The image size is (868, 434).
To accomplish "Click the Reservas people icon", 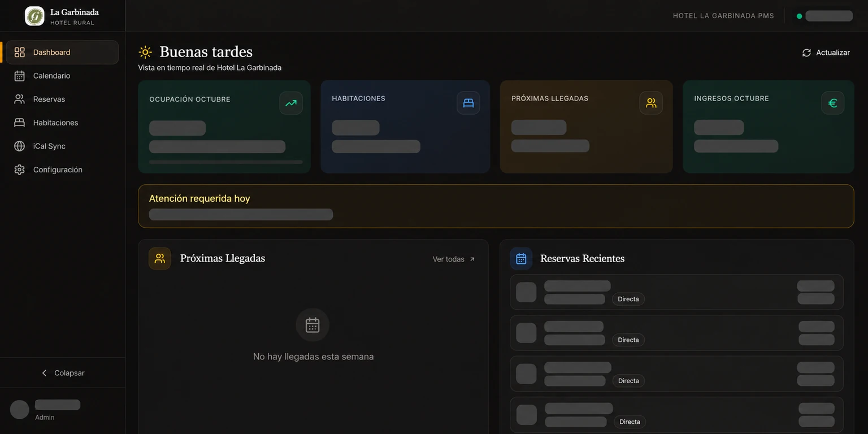I will pyautogui.click(x=20, y=99).
